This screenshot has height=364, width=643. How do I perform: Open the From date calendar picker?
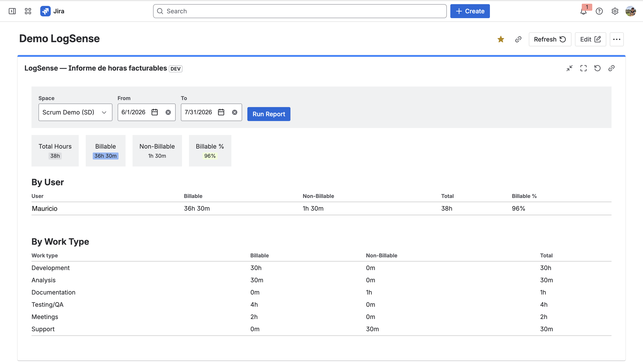point(155,112)
